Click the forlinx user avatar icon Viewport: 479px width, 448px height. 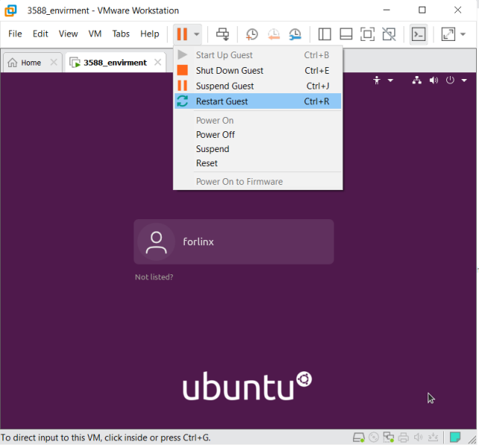pyautogui.click(x=156, y=242)
